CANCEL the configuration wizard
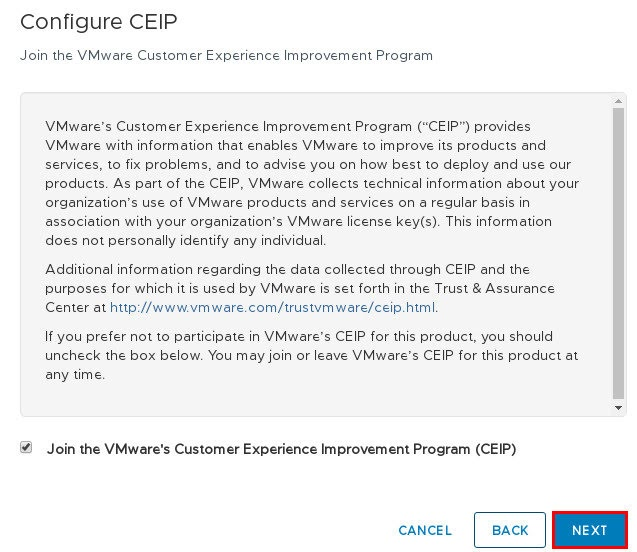637x552 pixels. click(x=425, y=530)
